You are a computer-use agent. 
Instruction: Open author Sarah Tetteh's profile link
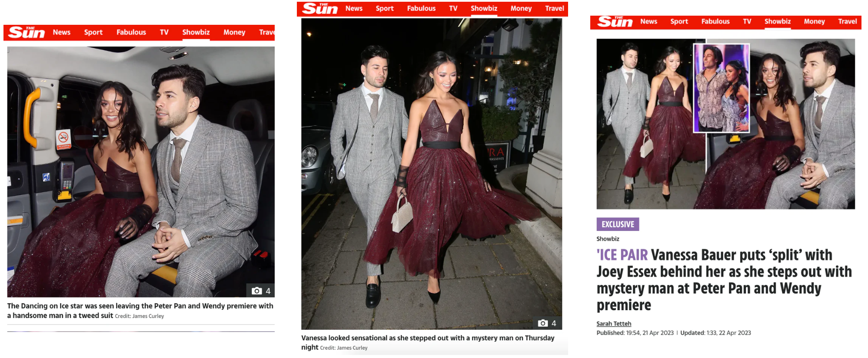tap(614, 324)
